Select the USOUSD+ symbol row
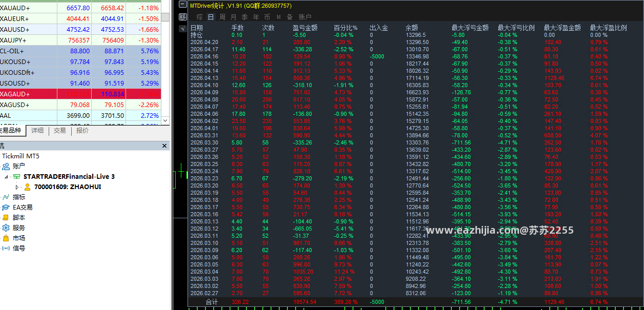644x310 pixels. tap(80, 83)
